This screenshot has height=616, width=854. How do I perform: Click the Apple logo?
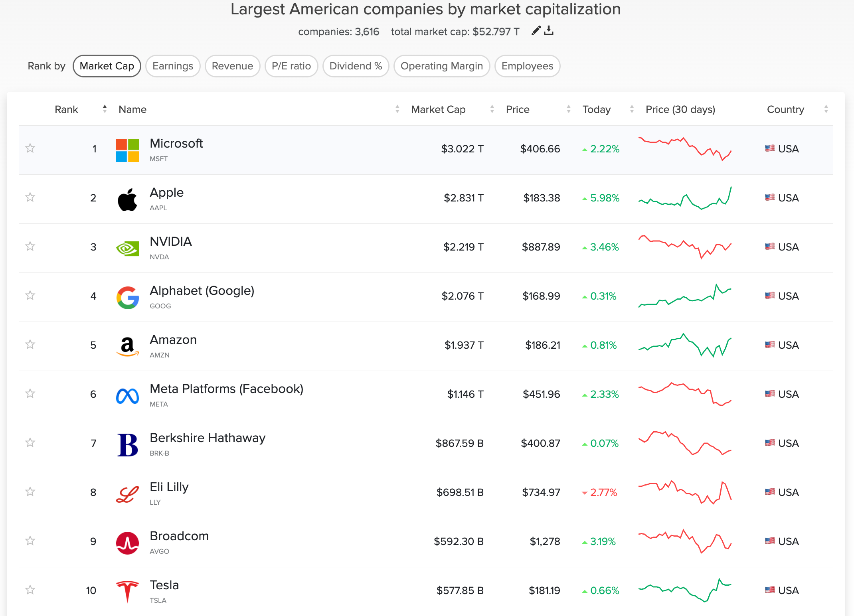[x=127, y=199]
